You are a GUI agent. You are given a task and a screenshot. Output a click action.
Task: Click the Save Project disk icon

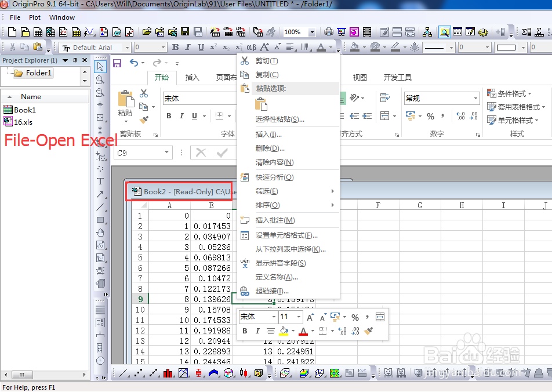(x=185, y=32)
